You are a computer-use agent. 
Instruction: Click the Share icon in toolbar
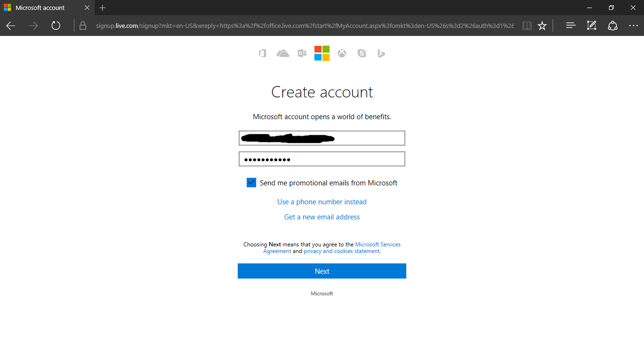tap(613, 26)
